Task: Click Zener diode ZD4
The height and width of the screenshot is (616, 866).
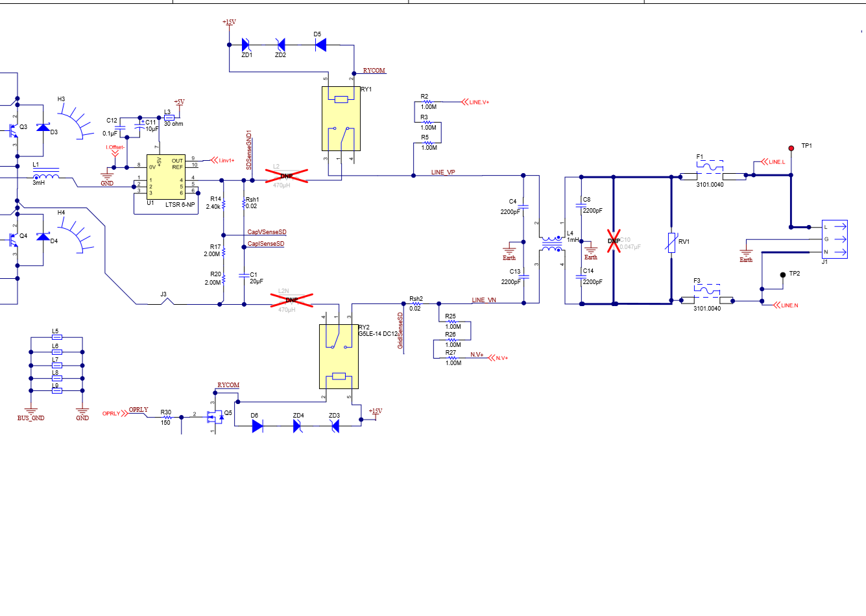Action: coord(298,426)
